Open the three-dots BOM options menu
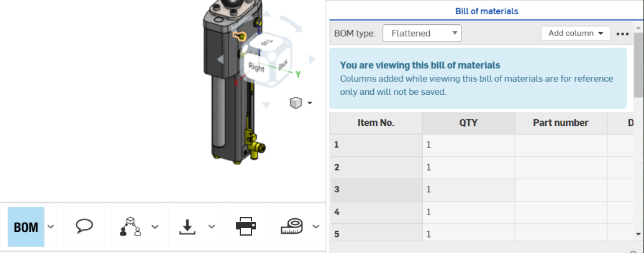 (623, 33)
